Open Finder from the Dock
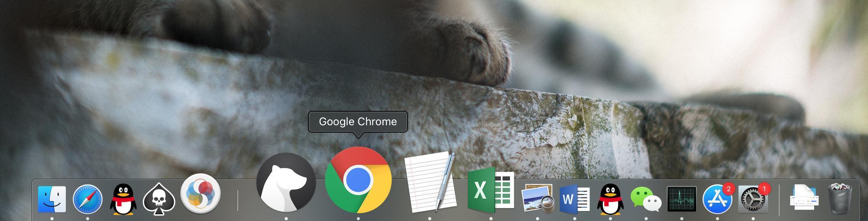The height and width of the screenshot is (221, 868). pos(52,199)
